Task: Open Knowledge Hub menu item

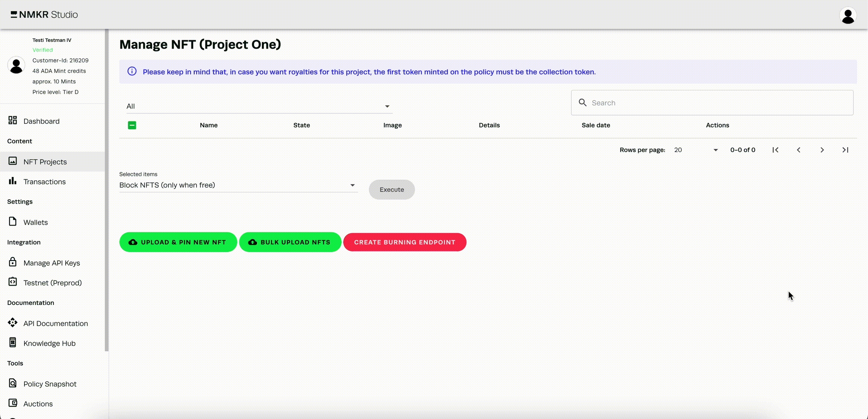Action: pyautogui.click(x=49, y=343)
